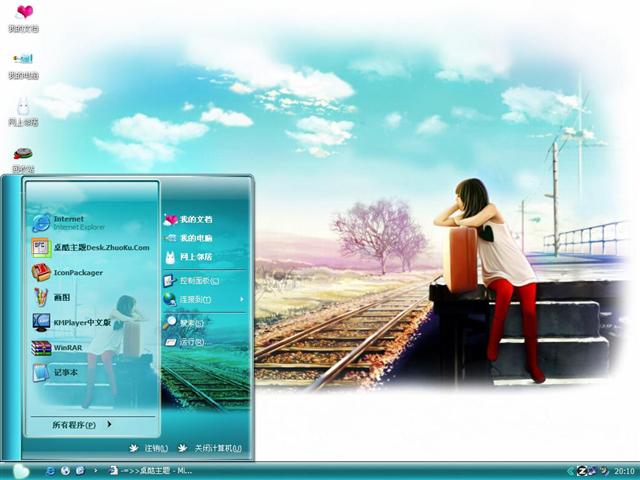
Task: Open 记事本 notepad entry
Action: click(55, 373)
